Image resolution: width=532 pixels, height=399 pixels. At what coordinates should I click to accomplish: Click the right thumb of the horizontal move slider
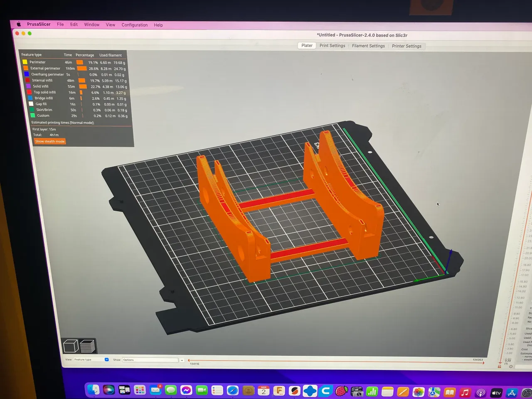(483, 363)
